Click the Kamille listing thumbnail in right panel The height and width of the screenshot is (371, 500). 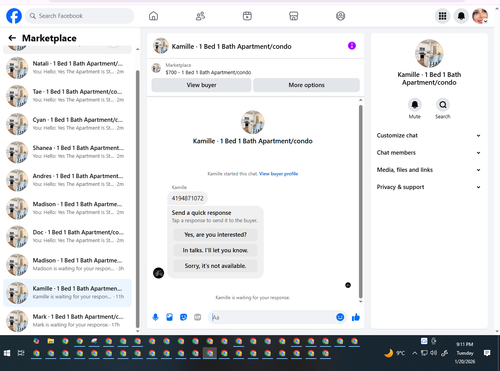(x=429, y=53)
